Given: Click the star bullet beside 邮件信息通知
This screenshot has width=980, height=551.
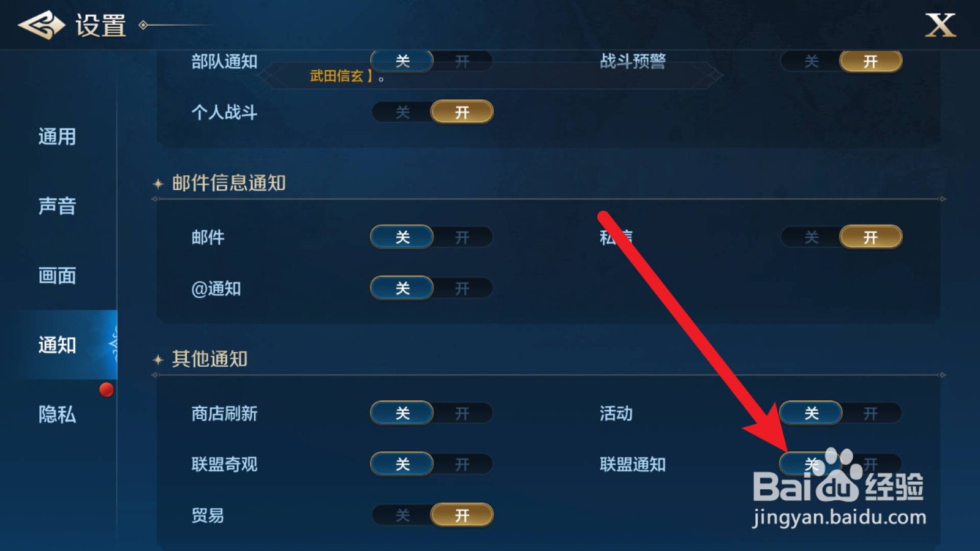Looking at the screenshot, I should (158, 184).
